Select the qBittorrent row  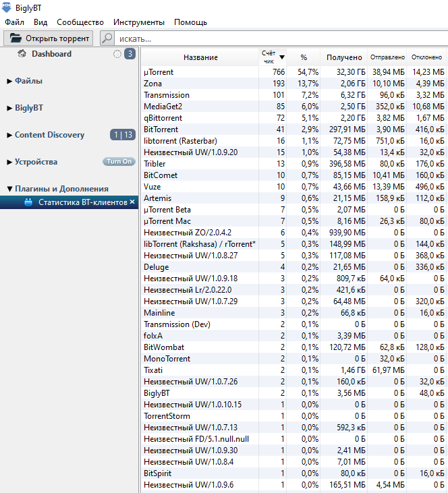pos(294,118)
